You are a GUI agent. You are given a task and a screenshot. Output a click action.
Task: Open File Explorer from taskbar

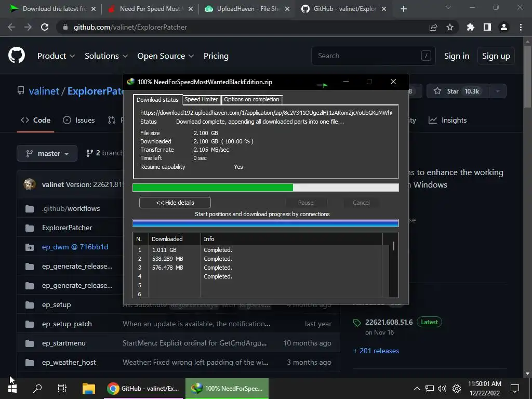[88, 389]
